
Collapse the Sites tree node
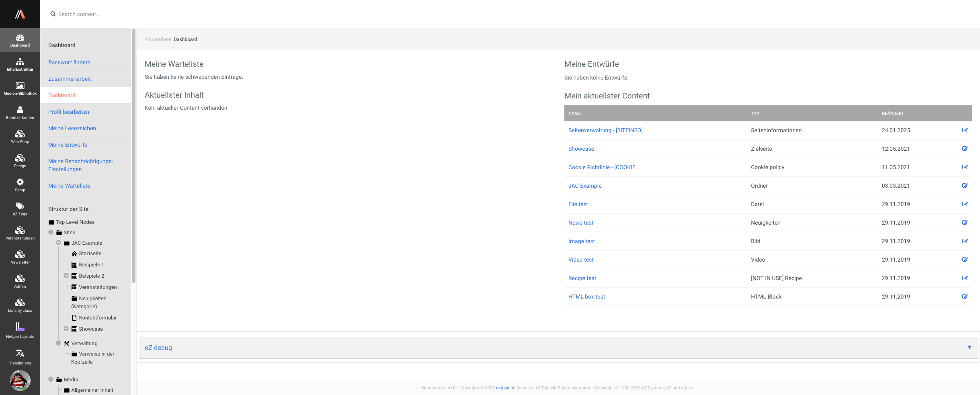(x=51, y=232)
